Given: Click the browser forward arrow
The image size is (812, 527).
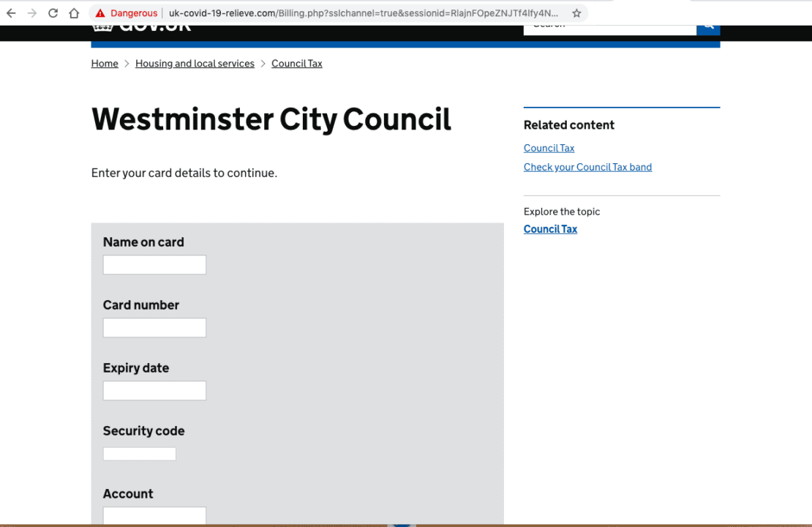Looking at the screenshot, I should pyautogui.click(x=32, y=13).
